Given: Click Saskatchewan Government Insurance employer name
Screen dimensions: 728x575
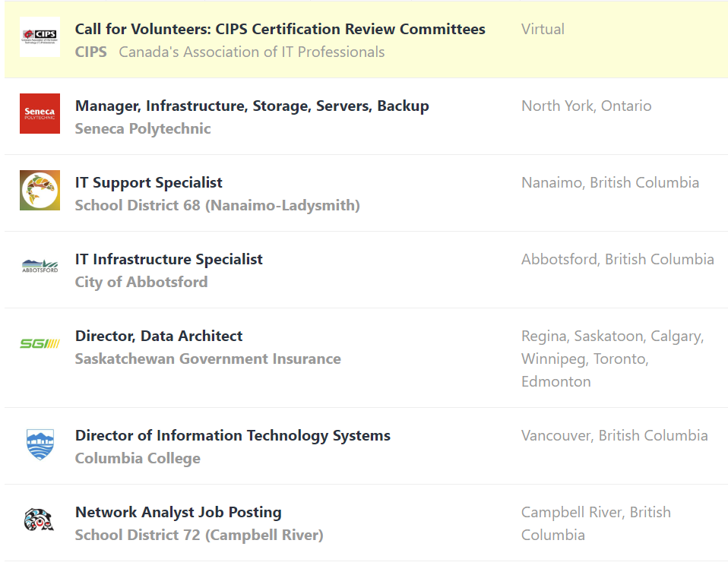Looking at the screenshot, I should (207, 359).
